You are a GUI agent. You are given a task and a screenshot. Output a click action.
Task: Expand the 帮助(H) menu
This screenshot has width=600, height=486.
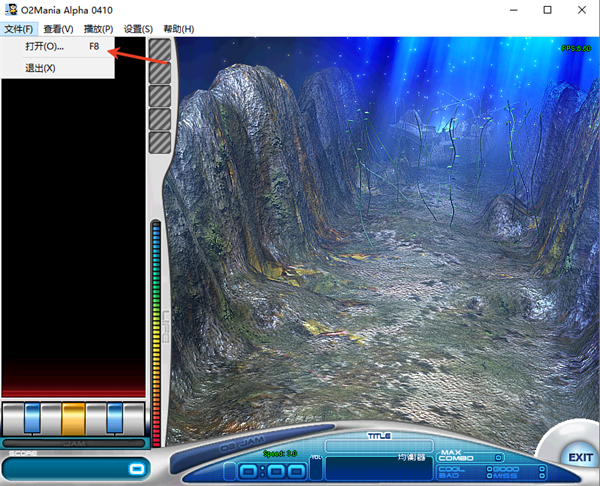click(x=178, y=29)
